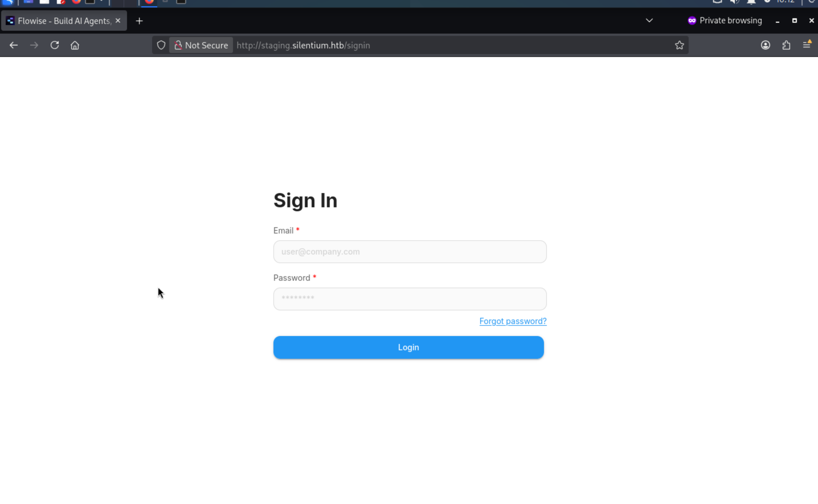Expand the list all tabs dropdown
Viewport: 818px width, 504px height.
[649, 21]
